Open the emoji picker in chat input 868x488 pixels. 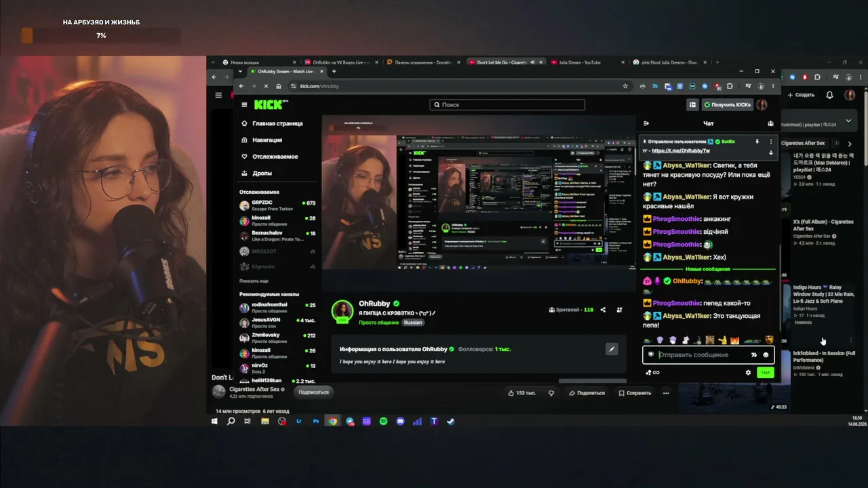coord(766,354)
